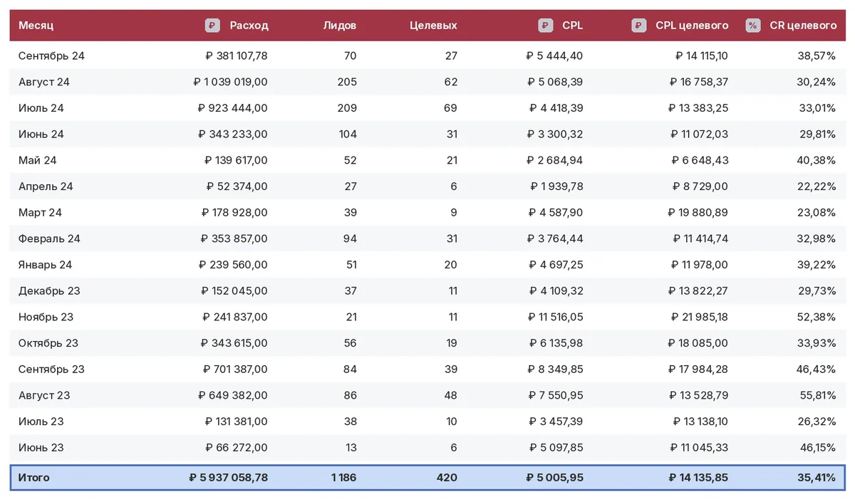The width and height of the screenshot is (855, 504).
Task: Click the total expense ₽ 5 937 058,78
Action: (229, 478)
